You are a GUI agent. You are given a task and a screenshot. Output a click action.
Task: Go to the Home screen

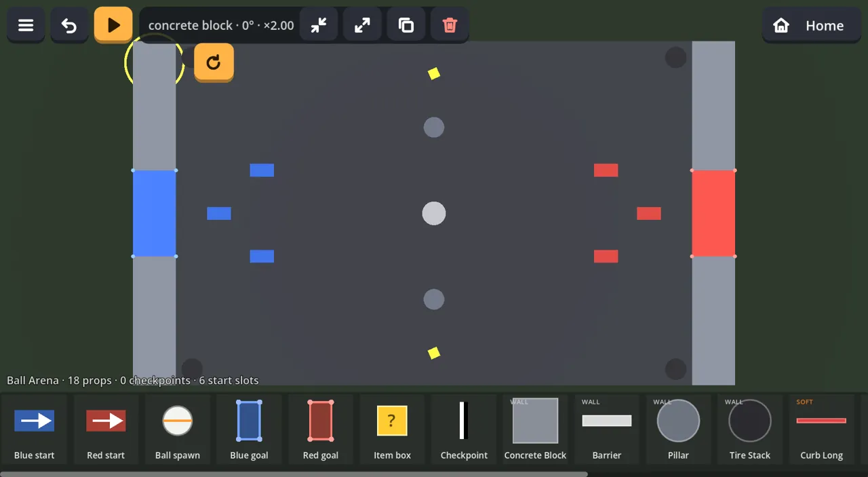[812, 25]
